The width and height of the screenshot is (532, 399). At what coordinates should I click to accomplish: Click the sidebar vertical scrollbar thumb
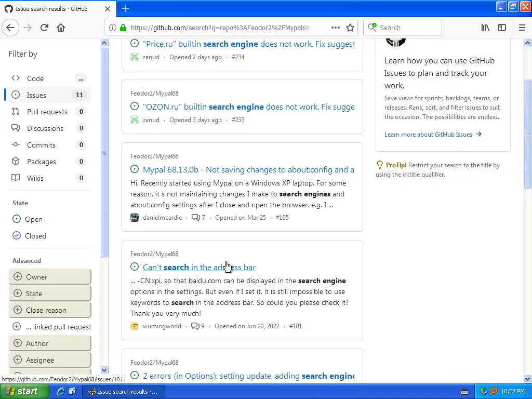[x=104, y=153]
